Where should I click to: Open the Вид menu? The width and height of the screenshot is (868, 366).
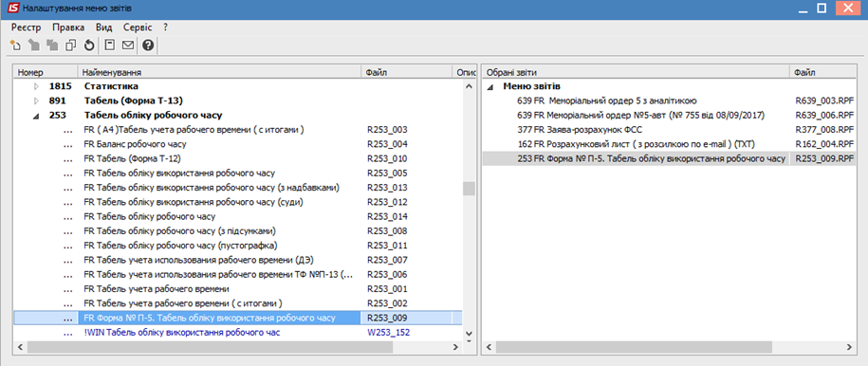[103, 27]
